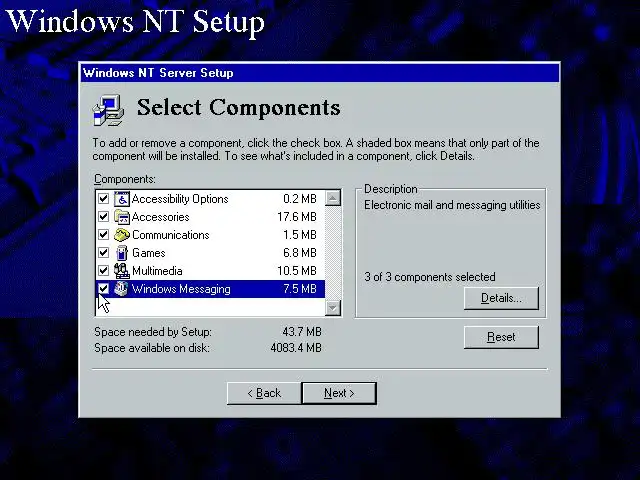
Task: Click the Windows Messaging icon
Action: point(121,289)
